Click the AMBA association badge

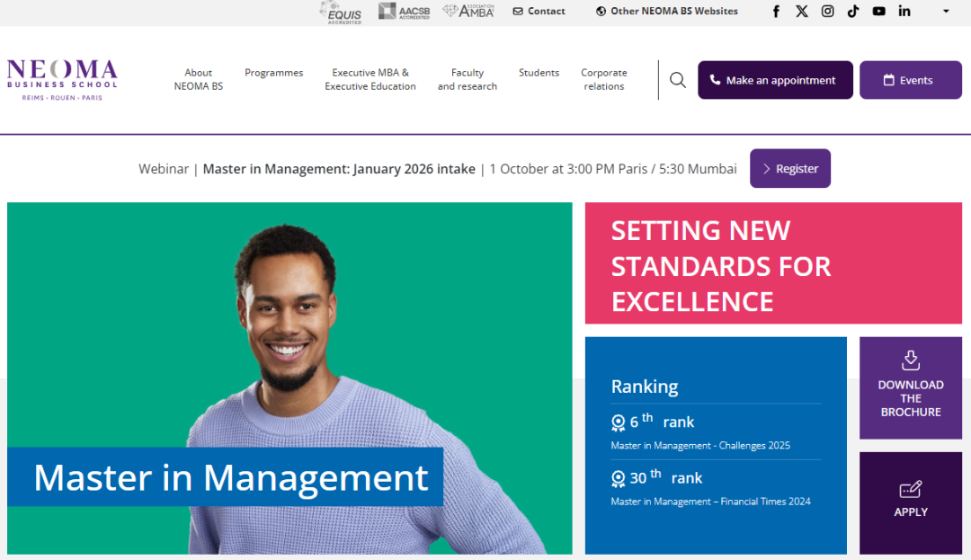tap(468, 11)
